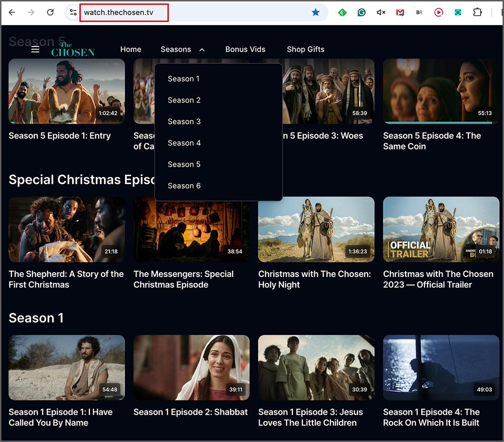Click the bookmark star icon

tap(316, 12)
